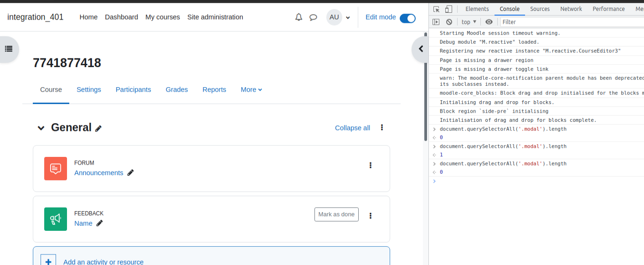The height and width of the screenshot is (265, 644).
Task: Select the Settings tab
Action: (89, 89)
